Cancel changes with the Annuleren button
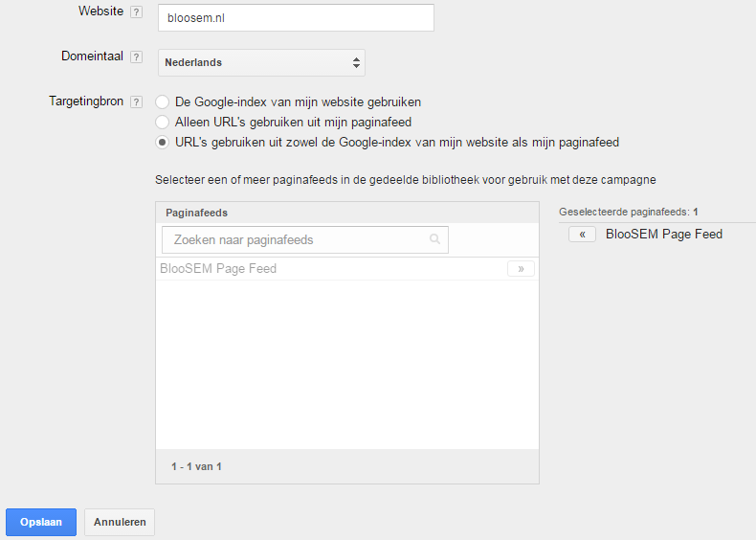Image resolution: width=756 pixels, height=540 pixels. (x=120, y=522)
